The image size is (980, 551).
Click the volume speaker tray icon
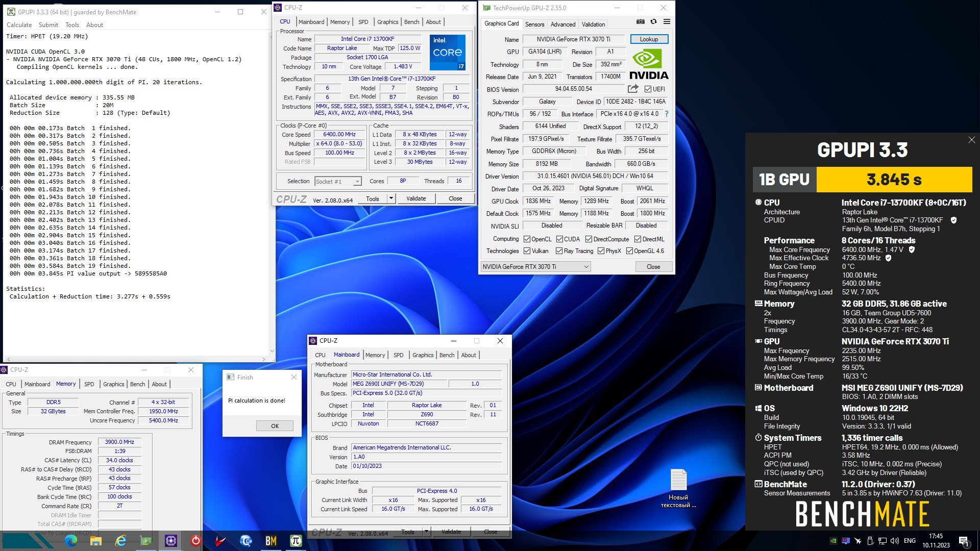coord(894,541)
